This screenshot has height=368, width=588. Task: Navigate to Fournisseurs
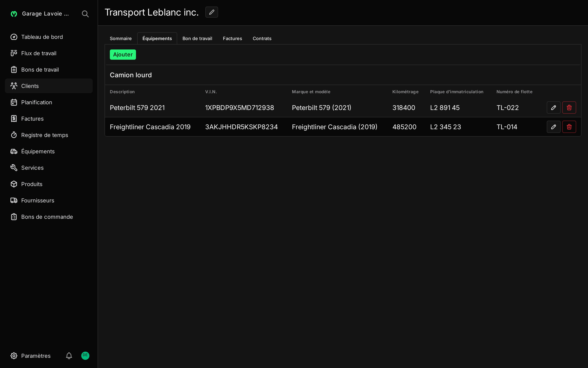[x=49, y=200]
